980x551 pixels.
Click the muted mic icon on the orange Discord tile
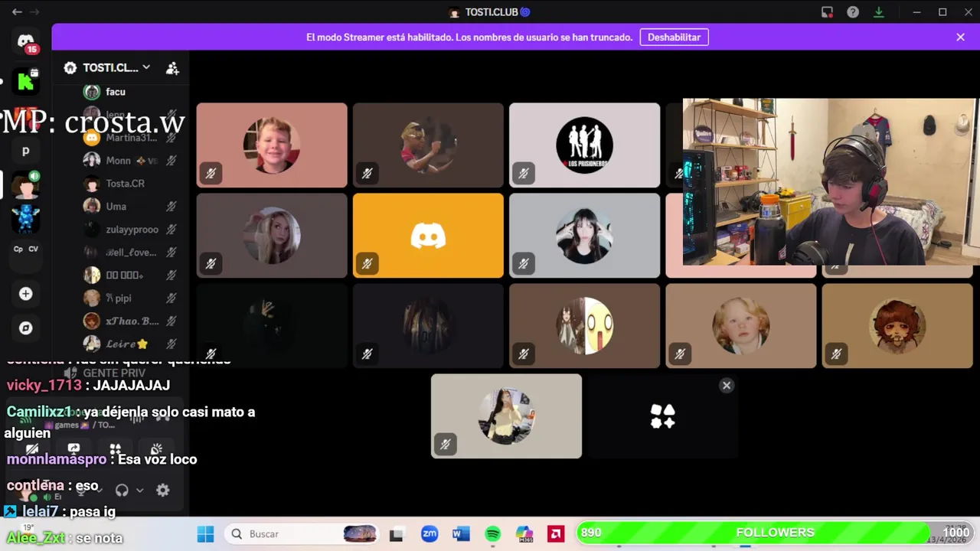point(367,264)
